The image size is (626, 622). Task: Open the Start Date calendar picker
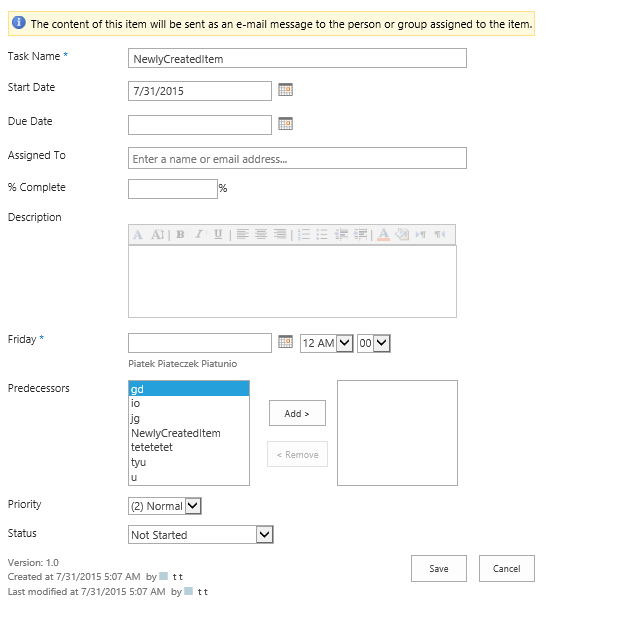[x=285, y=90]
